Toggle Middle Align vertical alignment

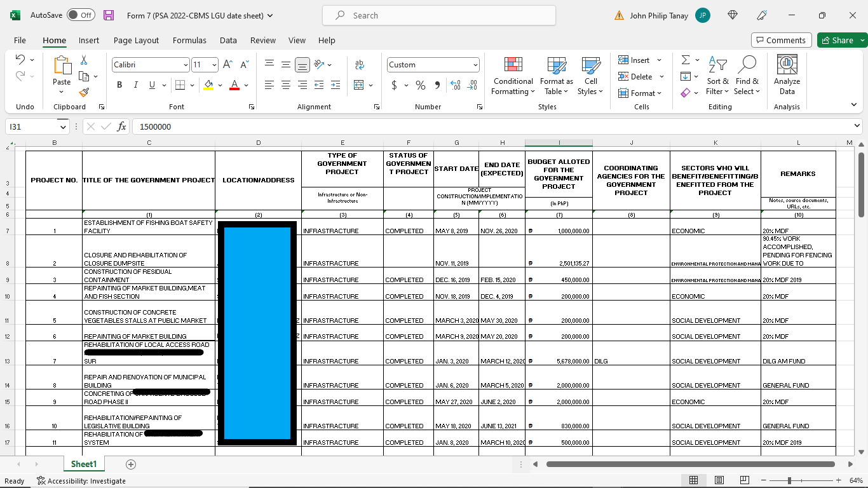click(x=286, y=65)
